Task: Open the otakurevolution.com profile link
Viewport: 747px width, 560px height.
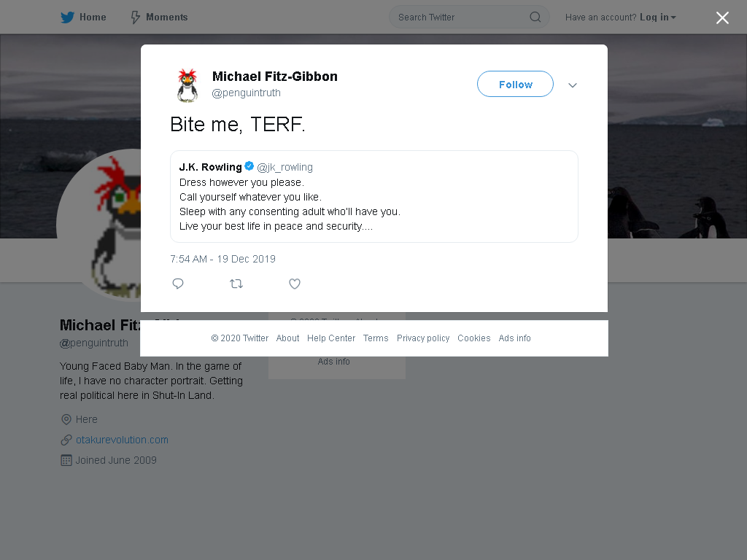Action: point(122,440)
